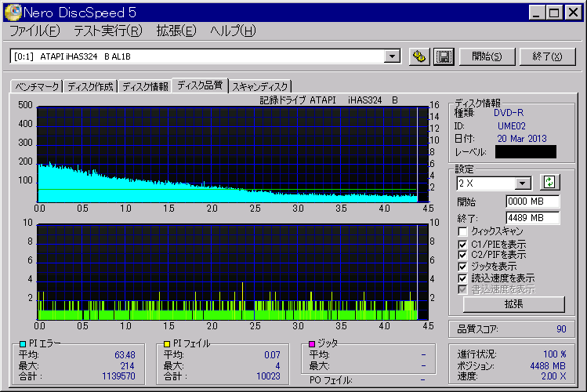Switch to the ディスク作成 tab
The width and height of the screenshot is (587, 392).
click(90, 86)
